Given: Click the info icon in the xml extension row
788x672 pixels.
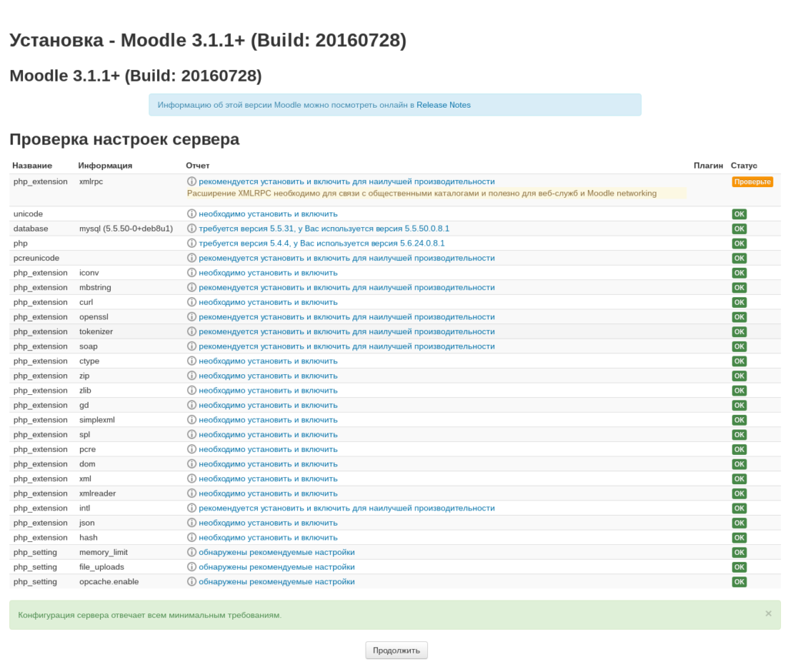Looking at the screenshot, I should [x=192, y=479].
